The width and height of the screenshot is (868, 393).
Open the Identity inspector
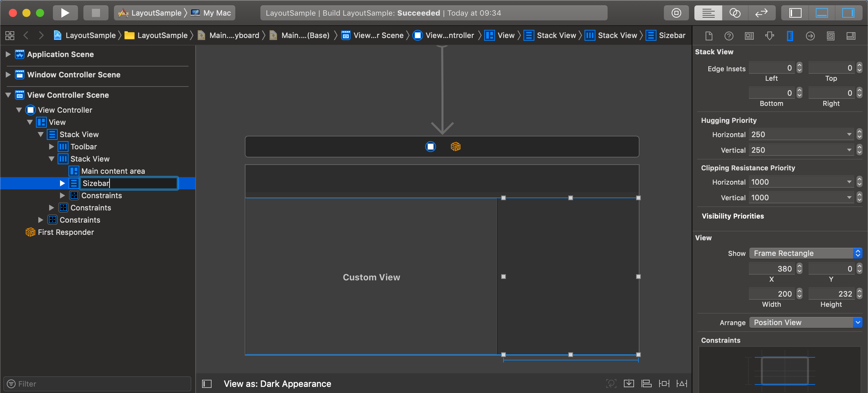[x=749, y=36]
